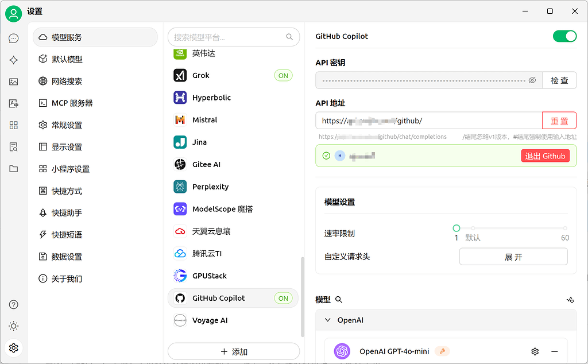Select Voyage AI in provider list
The height and width of the screenshot is (364, 588).
coord(233,320)
